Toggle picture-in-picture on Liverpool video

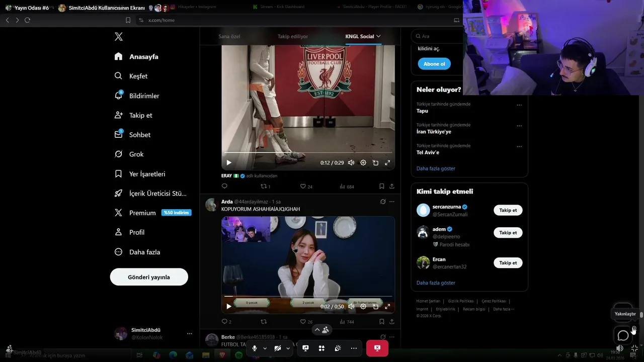(375, 162)
